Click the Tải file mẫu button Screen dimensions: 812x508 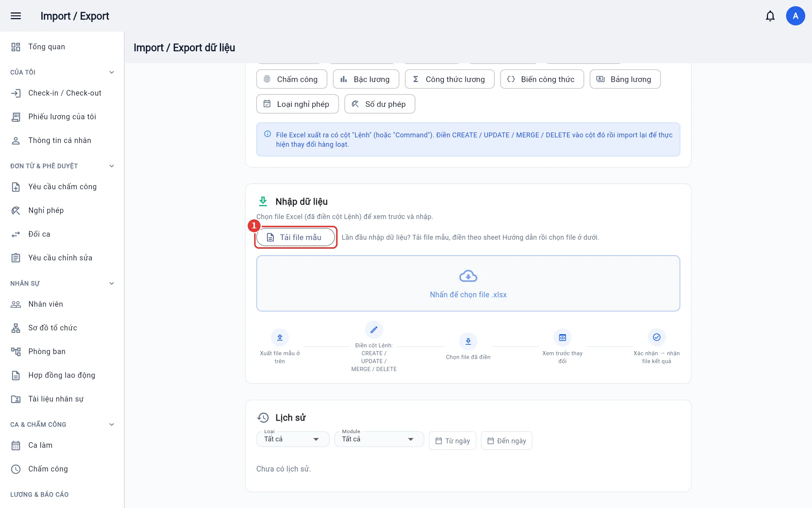(x=295, y=237)
